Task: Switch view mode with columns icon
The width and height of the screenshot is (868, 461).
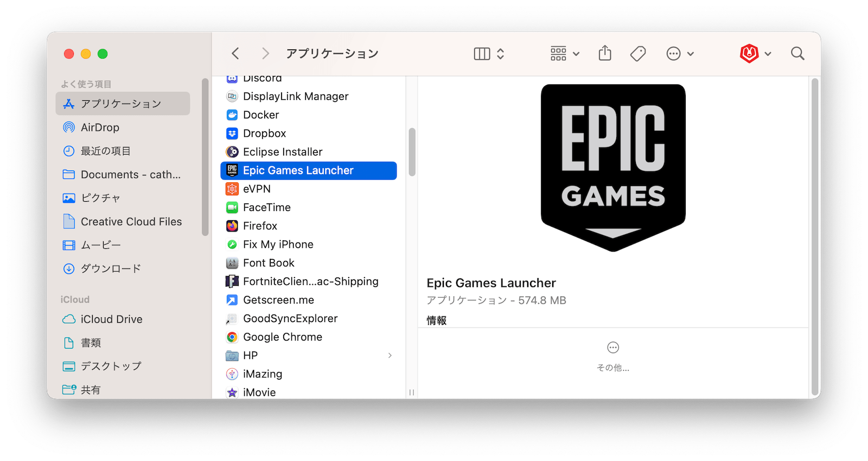Action: click(482, 54)
